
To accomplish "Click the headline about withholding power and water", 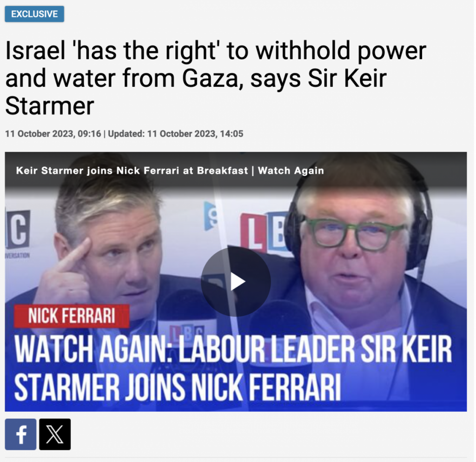I will pyautogui.click(x=216, y=78).
